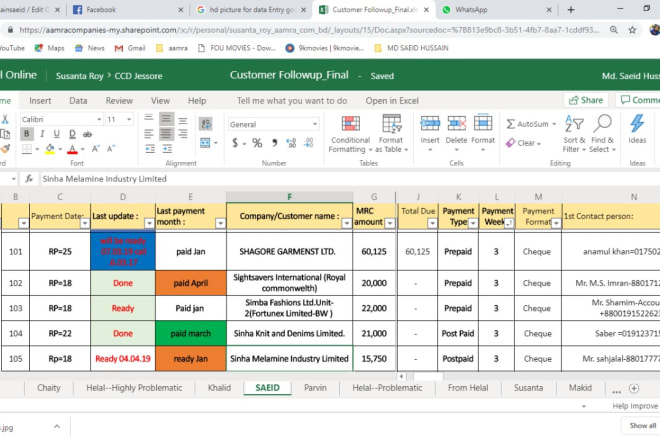This screenshot has width=660, height=440.
Task: Toggle Bold formatting button
Action: pos(27,134)
